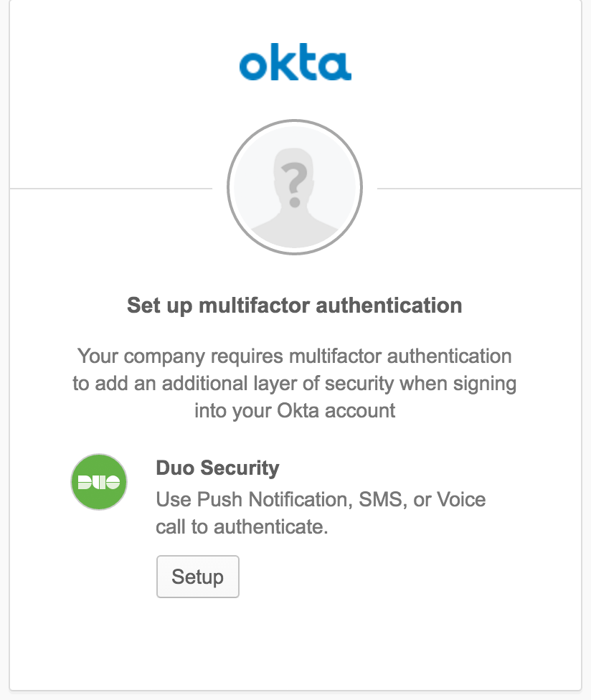This screenshot has width=591, height=700.
Task: Select the Duo Security green icon
Action: (x=99, y=481)
